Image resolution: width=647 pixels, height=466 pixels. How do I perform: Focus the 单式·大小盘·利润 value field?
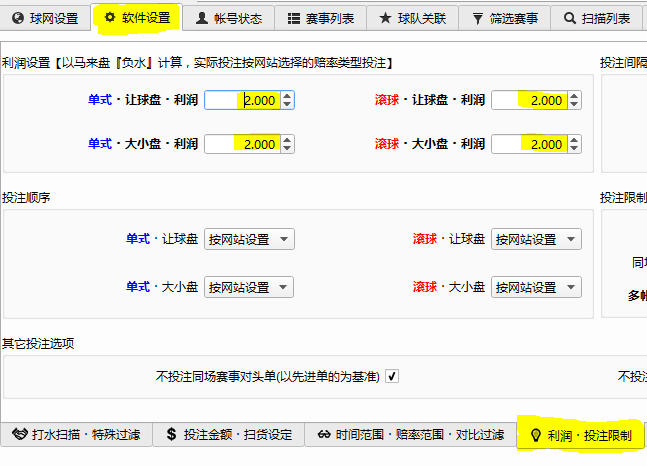coord(243,144)
